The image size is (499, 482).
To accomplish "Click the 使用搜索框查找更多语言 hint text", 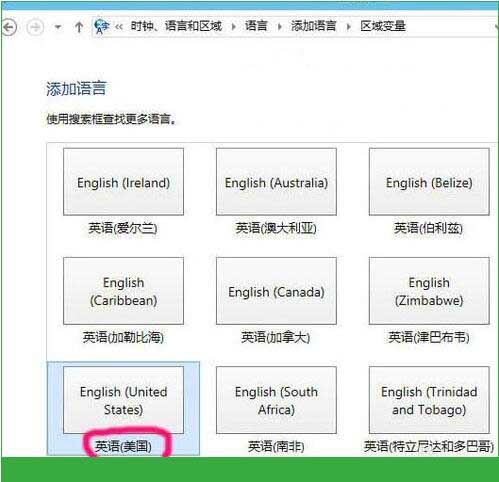I will point(111,119).
